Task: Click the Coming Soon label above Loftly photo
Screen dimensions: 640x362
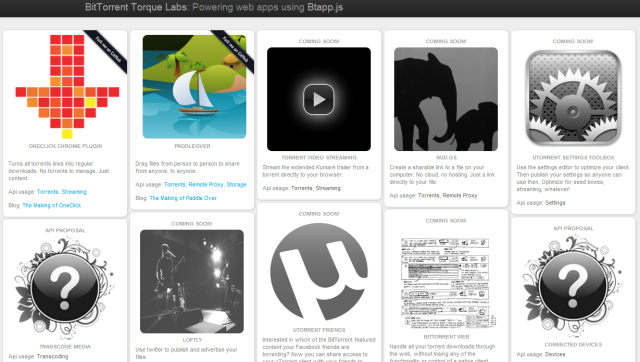Action: coord(192,224)
